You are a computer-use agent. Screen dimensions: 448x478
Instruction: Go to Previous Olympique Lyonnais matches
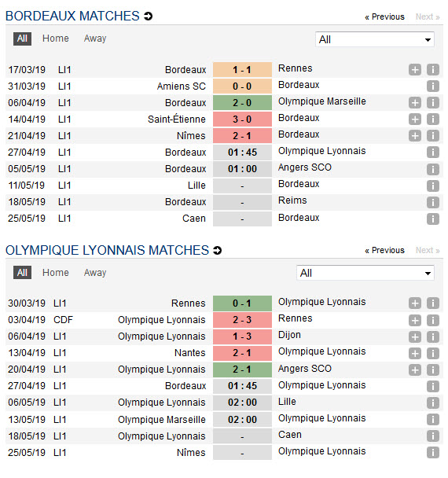pos(384,250)
